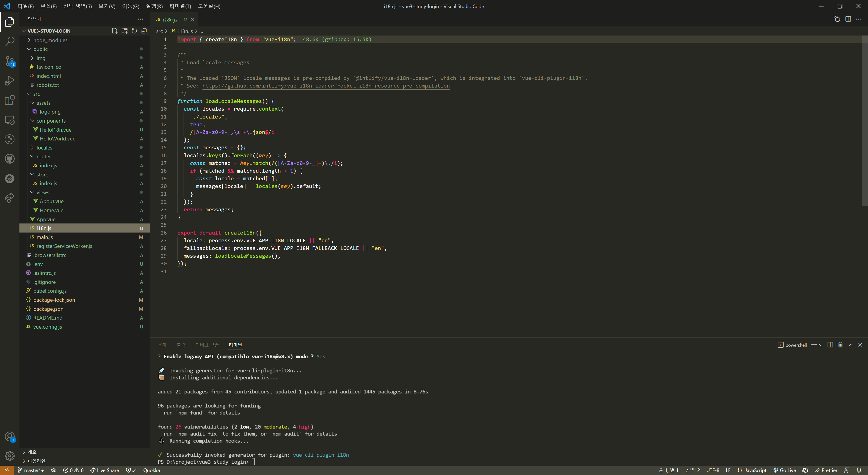
Task: Refresh the explorer file tree
Action: pyautogui.click(x=134, y=31)
